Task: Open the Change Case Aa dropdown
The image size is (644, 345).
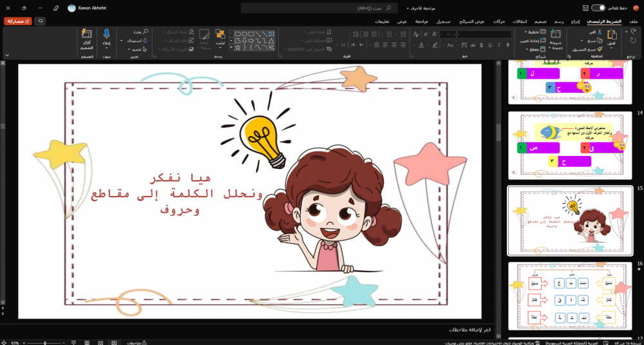Action: point(450,45)
